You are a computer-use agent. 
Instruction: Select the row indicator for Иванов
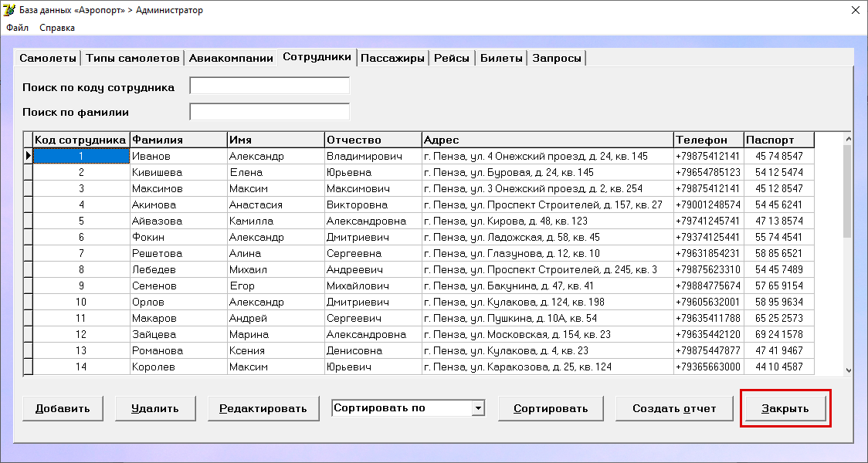pos(28,157)
